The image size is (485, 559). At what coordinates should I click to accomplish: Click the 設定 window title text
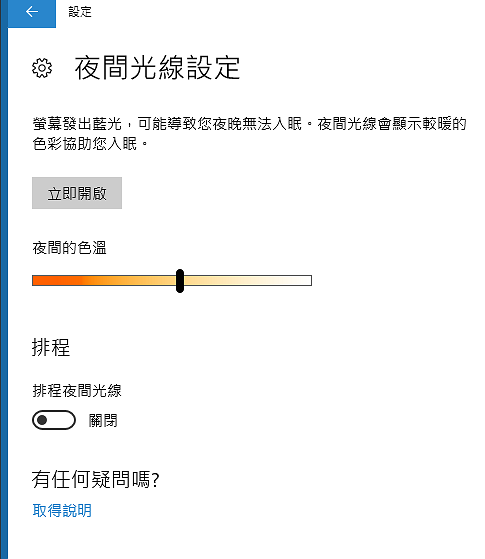80,12
